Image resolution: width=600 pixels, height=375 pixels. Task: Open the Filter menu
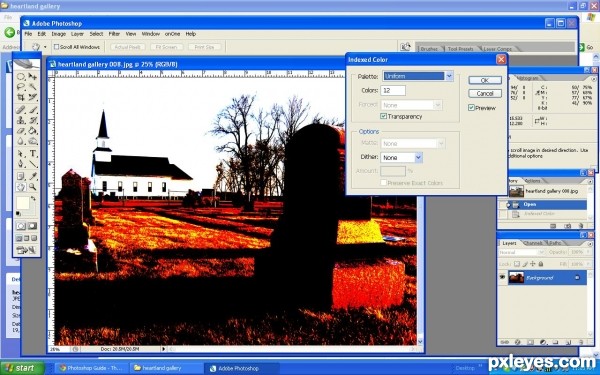[114, 34]
